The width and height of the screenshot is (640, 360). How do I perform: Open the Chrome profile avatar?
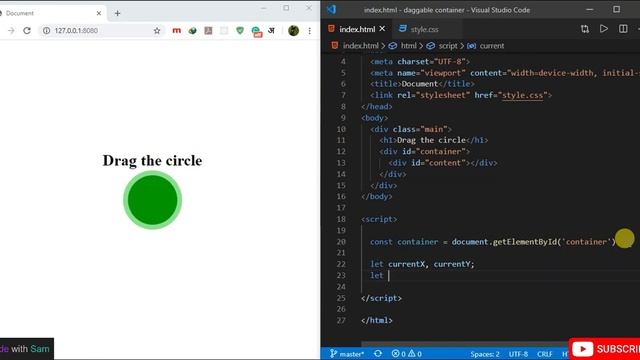[x=293, y=31]
